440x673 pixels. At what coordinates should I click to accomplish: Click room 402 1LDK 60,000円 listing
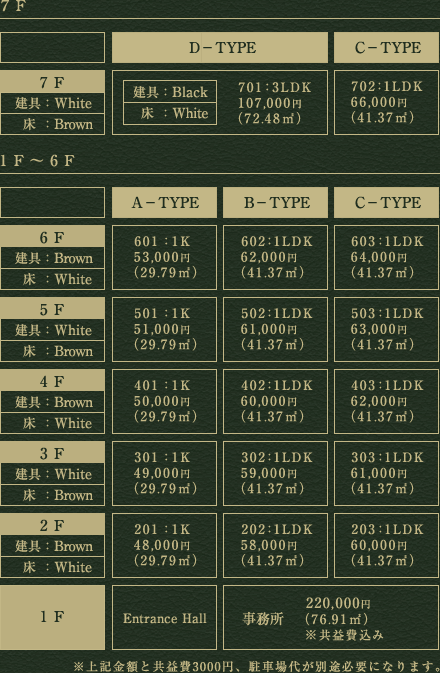(x=276, y=402)
